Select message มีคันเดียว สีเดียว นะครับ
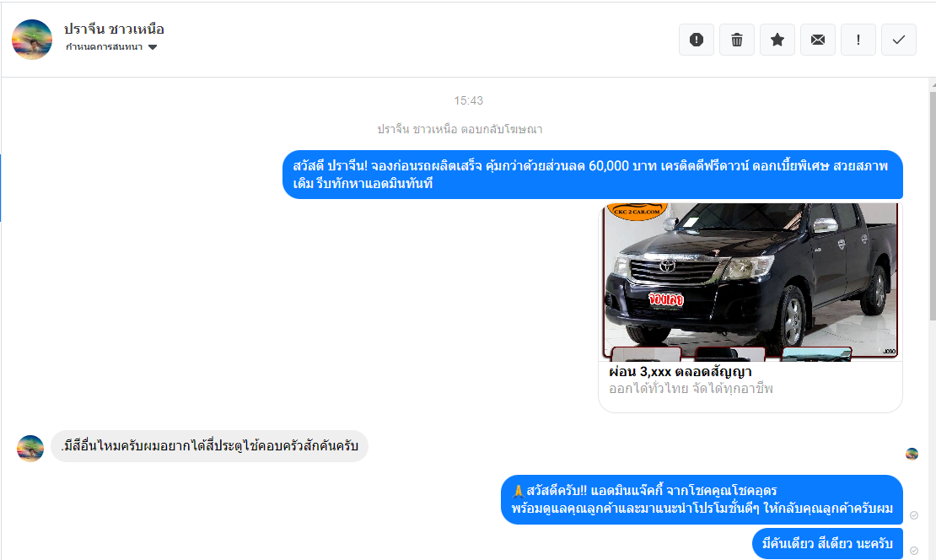The width and height of the screenshot is (936, 560). point(827,543)
